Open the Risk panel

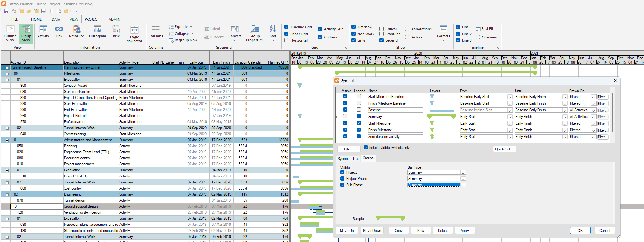(116, 32)
